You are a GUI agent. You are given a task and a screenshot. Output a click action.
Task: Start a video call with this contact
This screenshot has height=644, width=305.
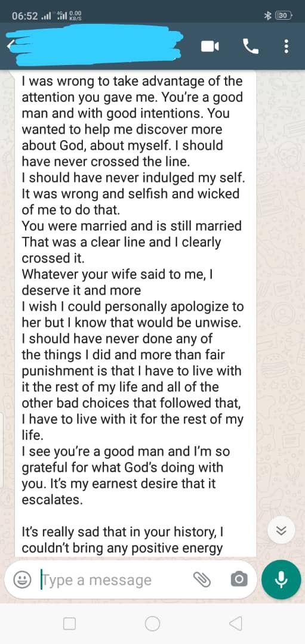[x=210, y=47]
